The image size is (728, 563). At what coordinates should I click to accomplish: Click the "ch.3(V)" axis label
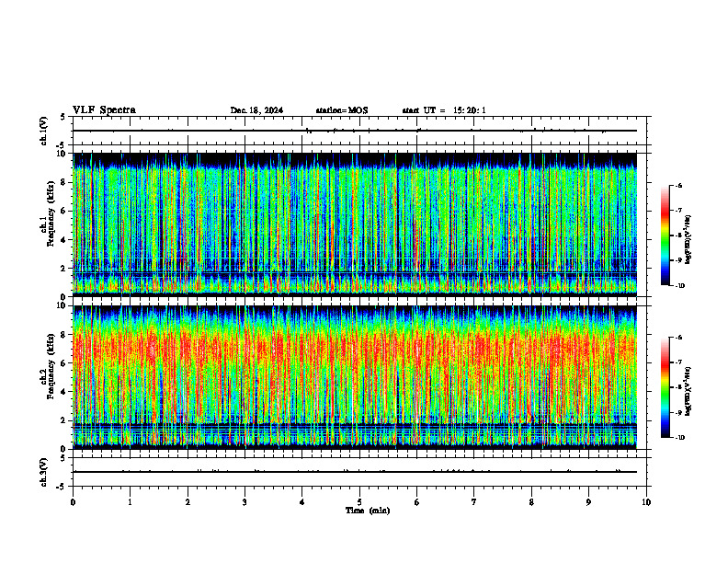coord(43,472)
